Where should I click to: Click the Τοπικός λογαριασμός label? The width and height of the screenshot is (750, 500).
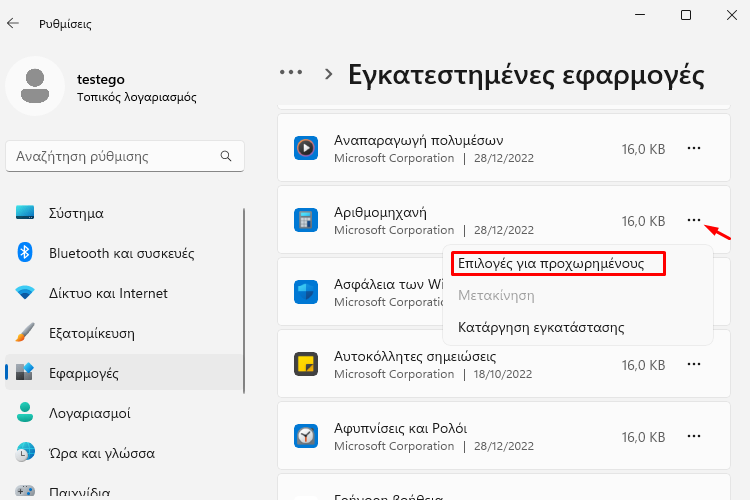click(137, 97)
